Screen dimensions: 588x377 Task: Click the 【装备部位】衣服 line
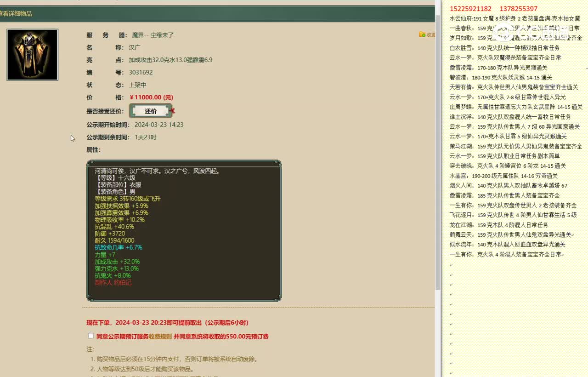click(x=118, y=185)
